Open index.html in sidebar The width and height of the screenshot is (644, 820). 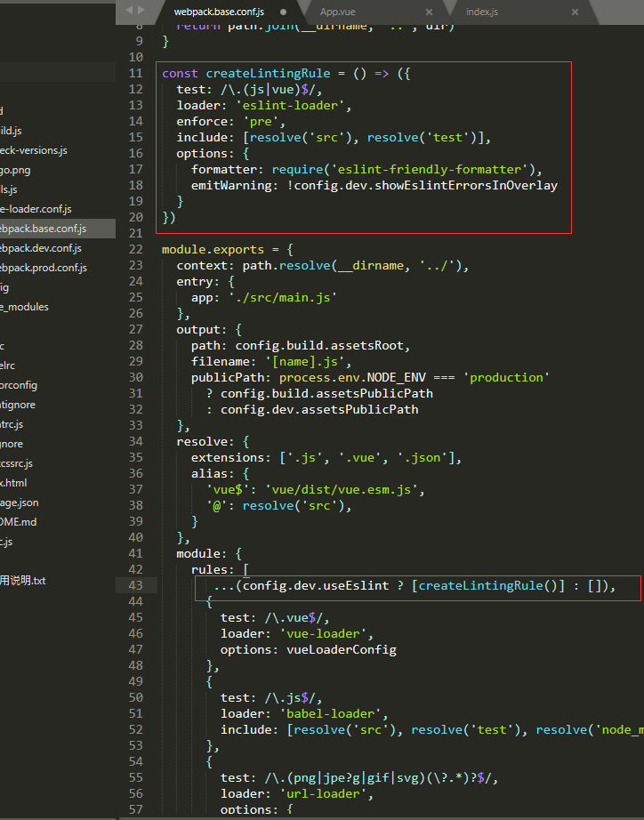pyautogui.click(x=13, y=483)
